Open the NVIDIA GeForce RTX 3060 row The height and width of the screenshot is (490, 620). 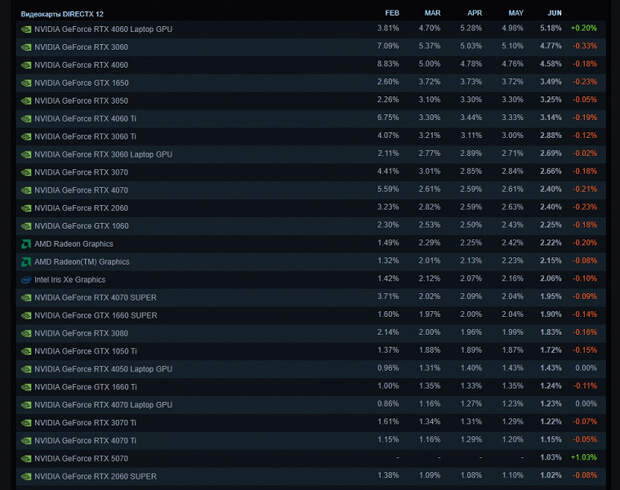[311, 47]
